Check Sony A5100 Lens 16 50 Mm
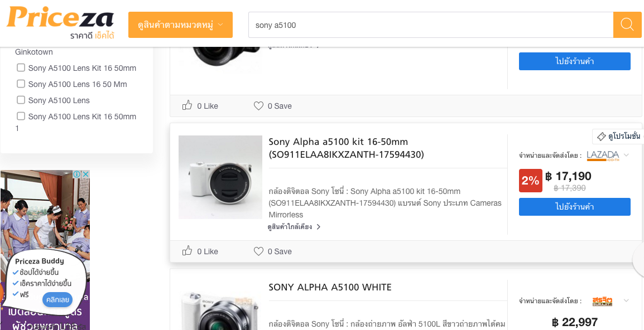Screen dimensions: 644x330 (x=21, y=84)
